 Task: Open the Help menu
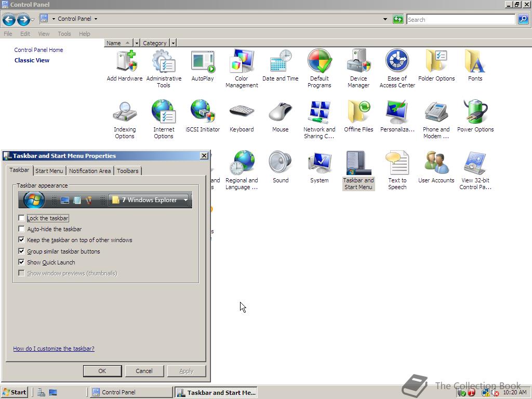click(x=85, y=34)
